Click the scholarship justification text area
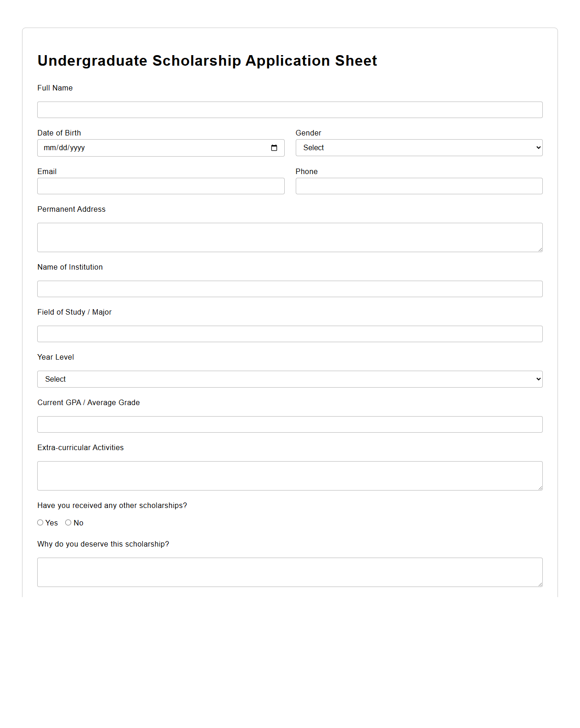Screen dimensions: 580x728 290,572
